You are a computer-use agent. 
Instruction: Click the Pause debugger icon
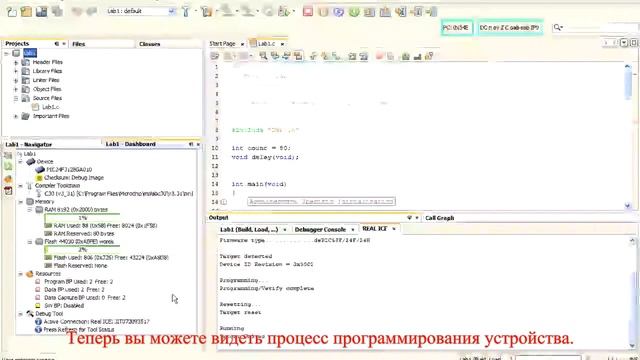tap(323, 12)
